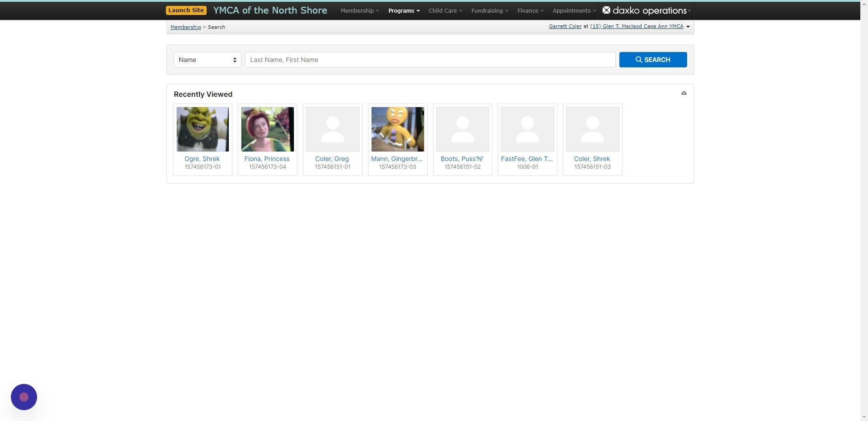Click member ID 157456173-01
Viewport: 868px width, 421px height.
point(203,167)
